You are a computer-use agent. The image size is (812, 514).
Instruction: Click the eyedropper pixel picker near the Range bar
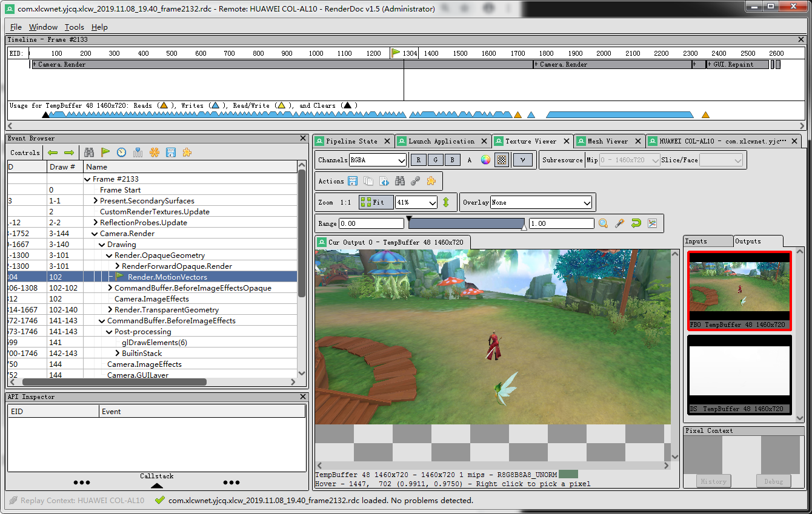[619, 223]
